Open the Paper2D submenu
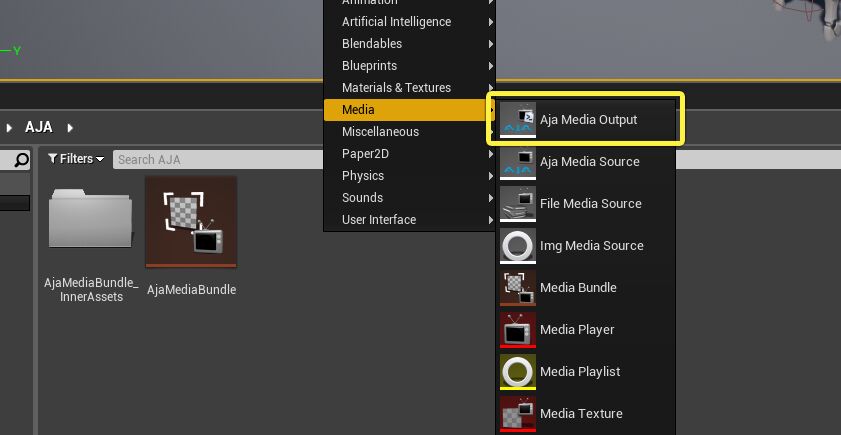Viewport: 841px width, 435px height. [x=410, y=154]
